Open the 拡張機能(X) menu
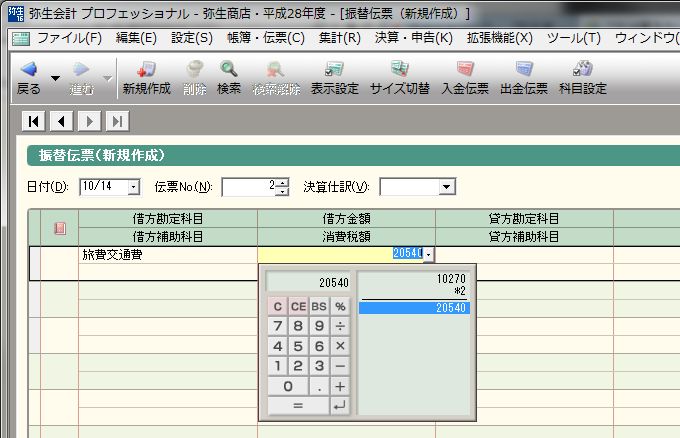 pos(499,38)
